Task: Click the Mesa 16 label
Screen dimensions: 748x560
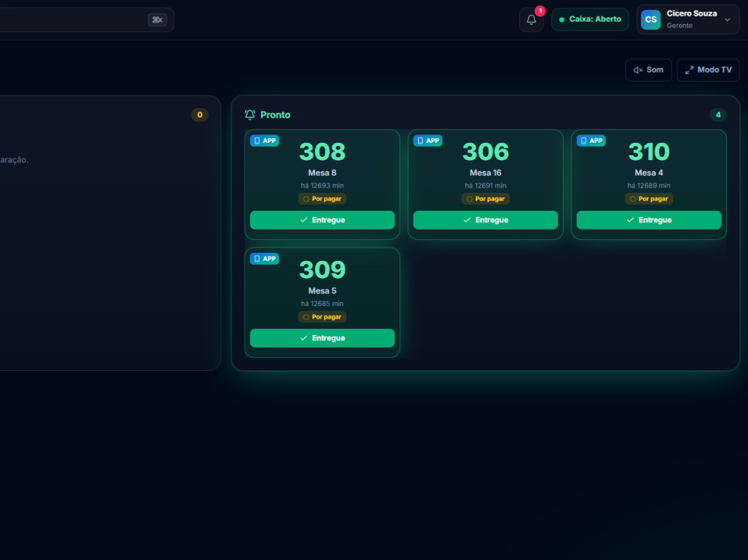Action: click(x=485, y=173)
